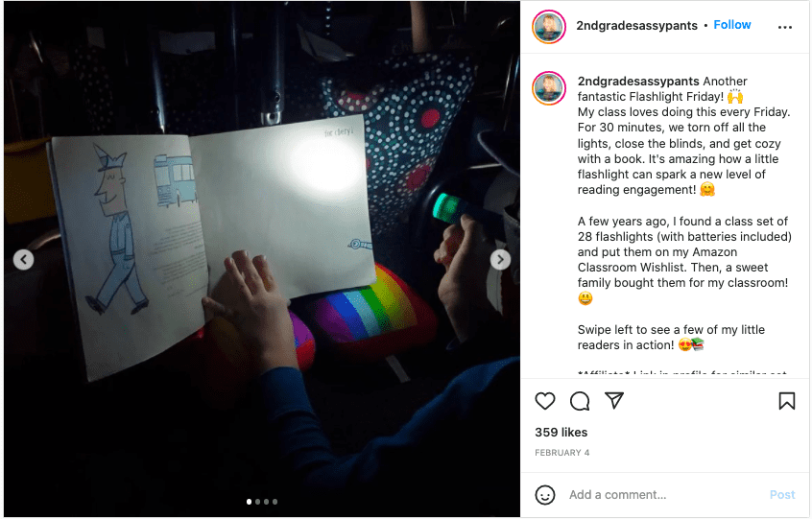The height and width of the screenshot is (519, 812).
Task: Go to previous photo with left arrow
Action: (x=24, y=260)
